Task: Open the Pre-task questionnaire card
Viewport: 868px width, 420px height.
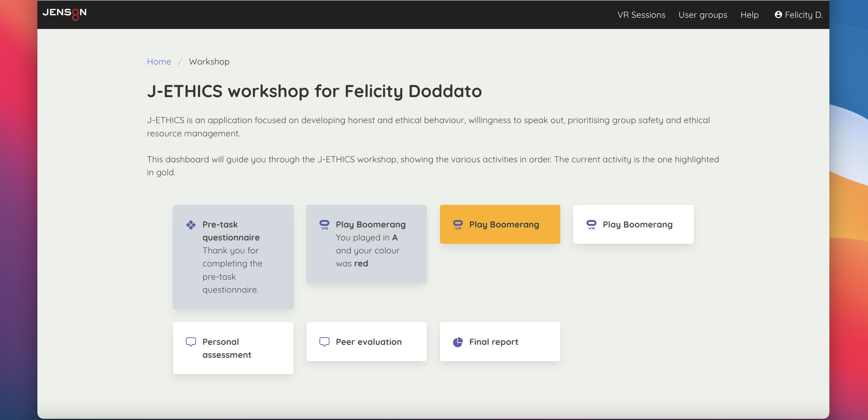Action: coord(233,257)
